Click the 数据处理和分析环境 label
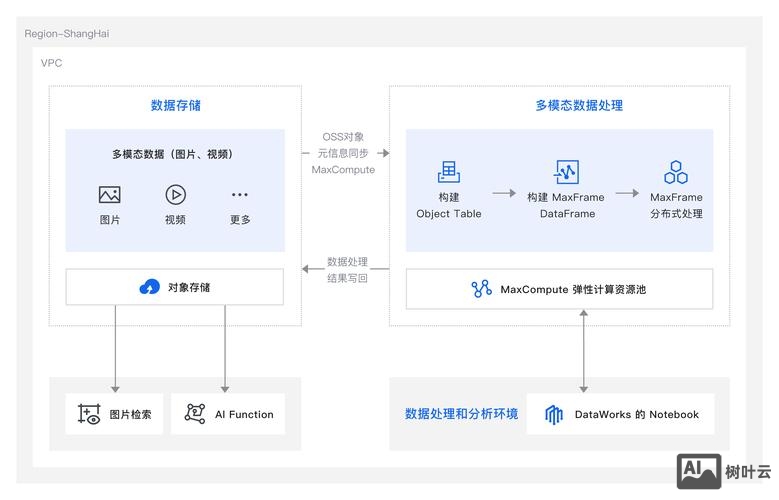This screenshot has height=500, width=779. pos(462,414)
